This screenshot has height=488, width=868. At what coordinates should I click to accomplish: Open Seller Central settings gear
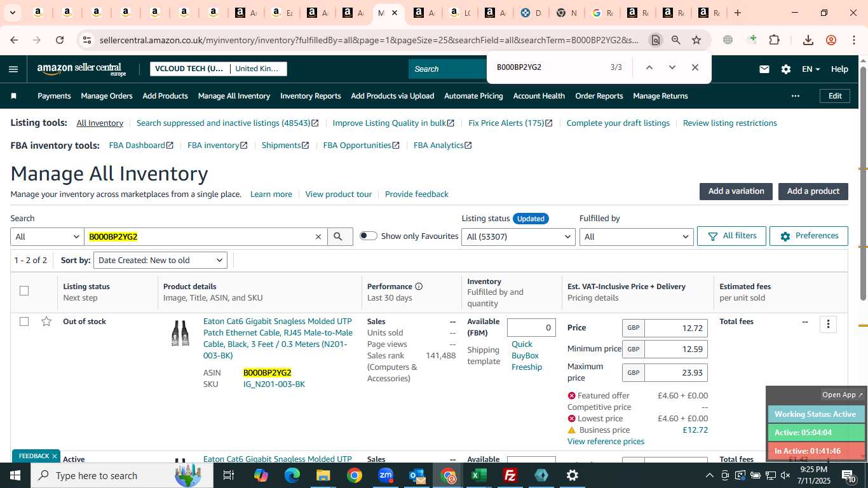point(786,69)
